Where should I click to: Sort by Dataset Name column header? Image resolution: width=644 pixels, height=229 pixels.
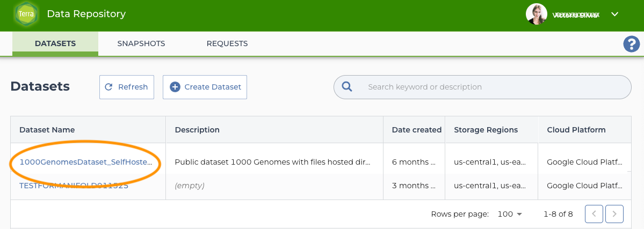(x=47, y=130)
